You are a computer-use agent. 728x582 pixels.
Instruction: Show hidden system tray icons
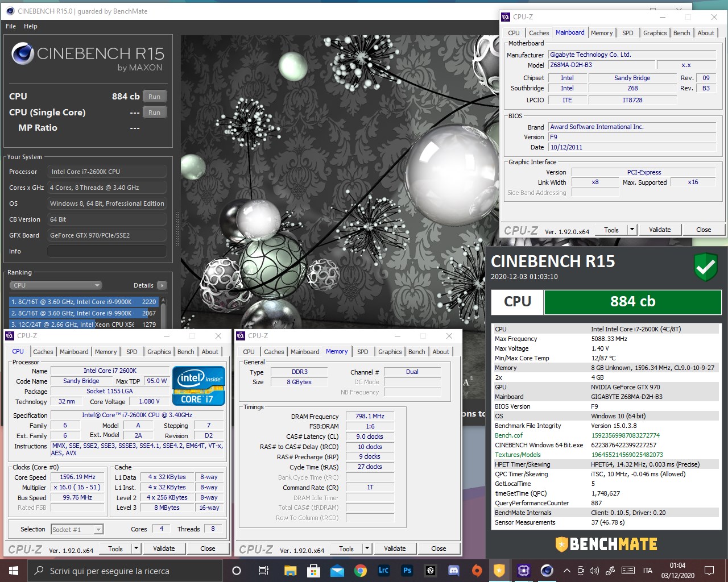pos(567,571)
